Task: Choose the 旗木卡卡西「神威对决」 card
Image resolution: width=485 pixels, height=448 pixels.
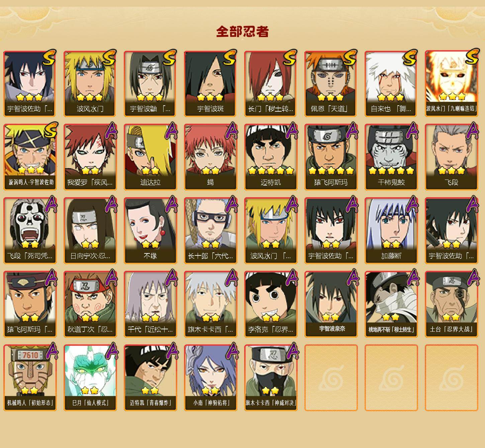Action: click(271, 378)
